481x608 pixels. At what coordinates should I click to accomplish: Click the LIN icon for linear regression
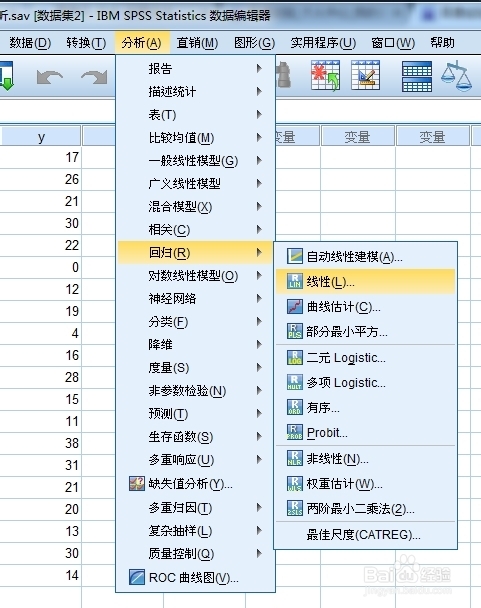pyautogui.click(x=295, y=282)
